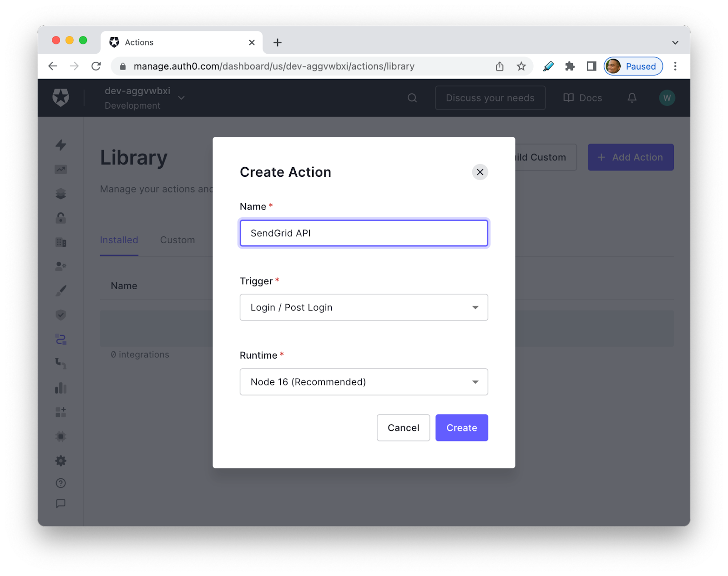Open Settings gear sidebar icon
This screenshot has width=728, height=576.
[61, 461]
